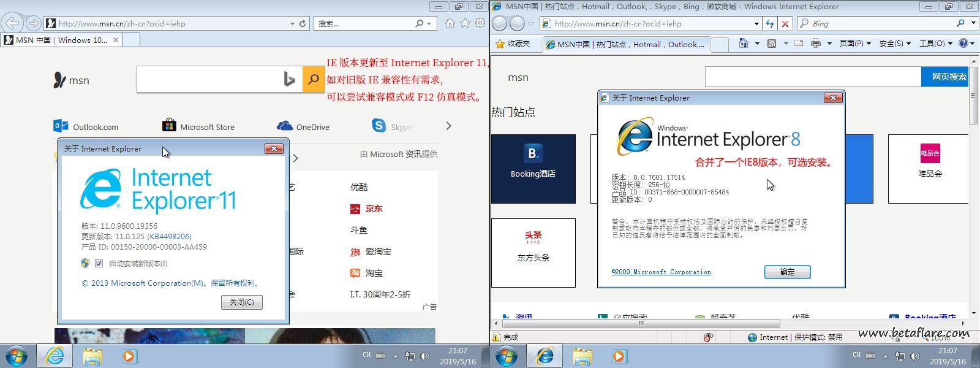Click the IE11 Home icon
Image resolution: width=980 pixels, height=368 pixels.
coord(450,23)
